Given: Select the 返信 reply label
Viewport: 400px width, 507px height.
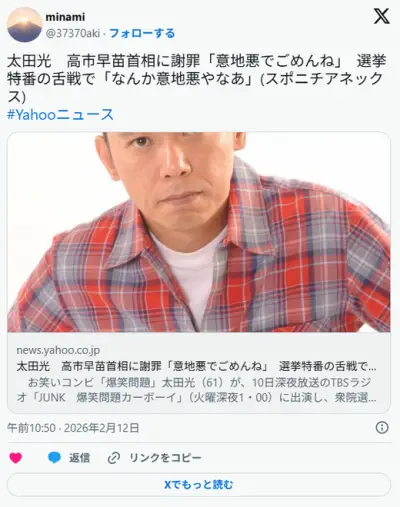Looking at the screenshot, I should pos(80,458).
